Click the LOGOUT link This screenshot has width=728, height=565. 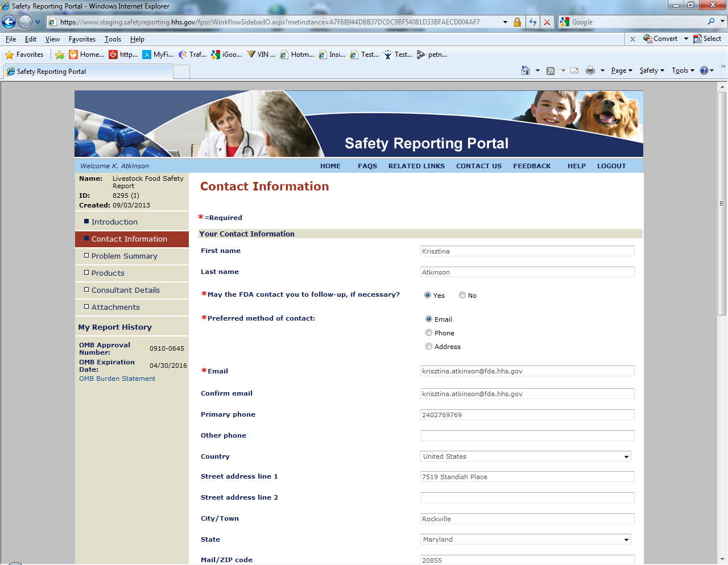[611, 166]
